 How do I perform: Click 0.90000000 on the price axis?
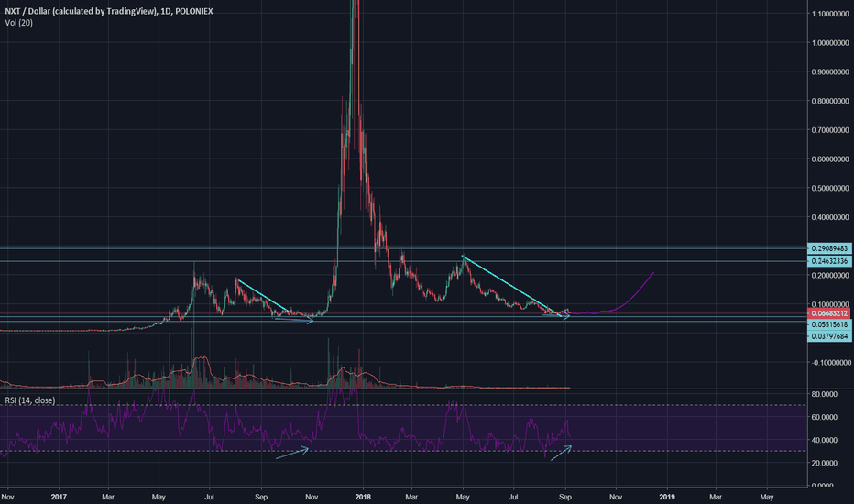pos(830,71)
